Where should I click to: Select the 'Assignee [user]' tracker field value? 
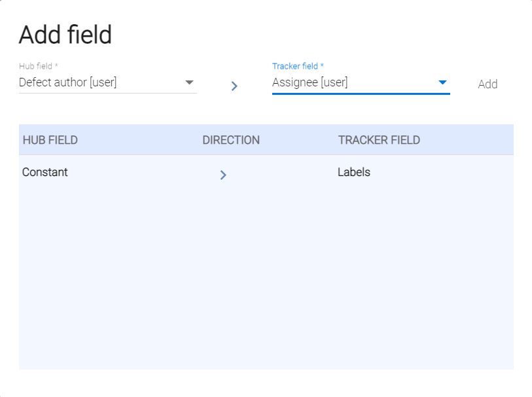point(310,82)
